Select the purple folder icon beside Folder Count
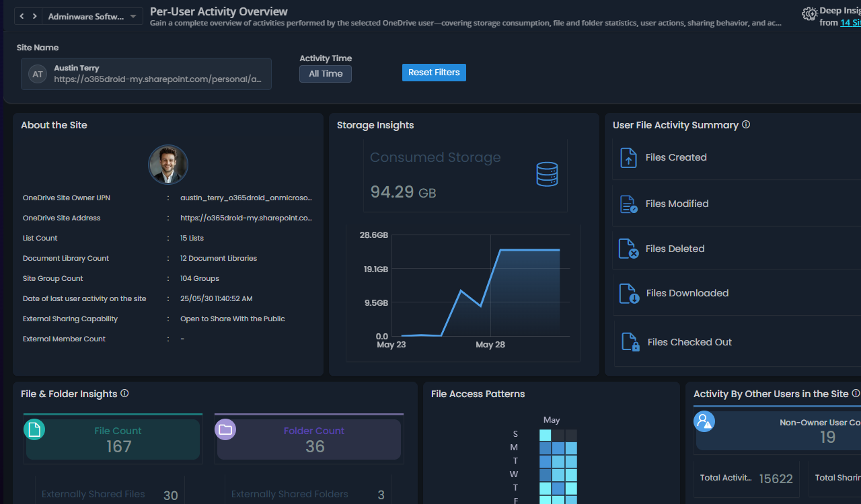The image size is (861, 504). 225,429
